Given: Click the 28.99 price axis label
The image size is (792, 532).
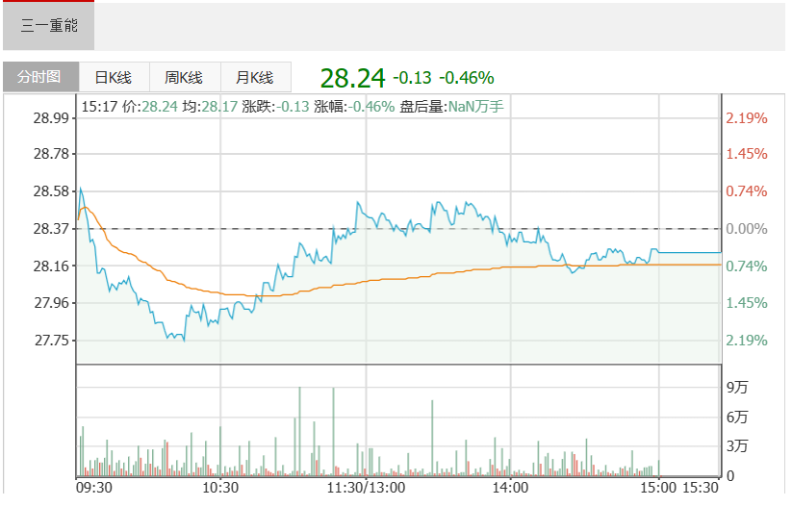Looking at the screenshot, I should [52, 117].
